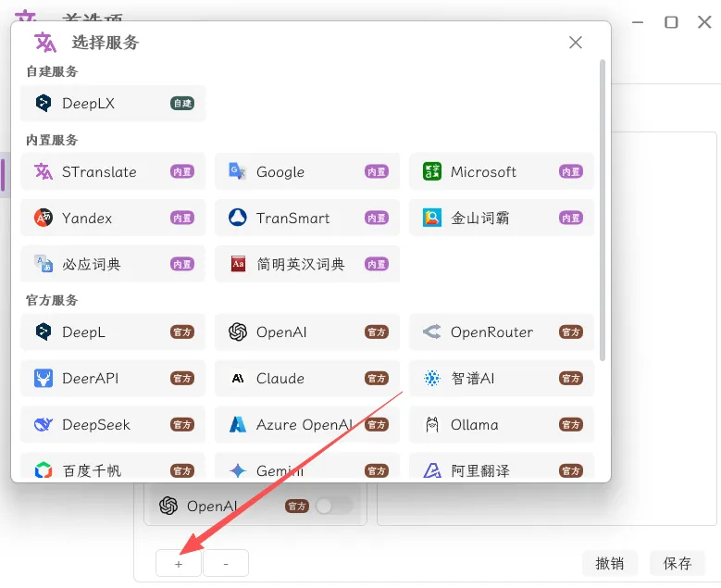Pick the OpenRouter icon

point(432,332)
